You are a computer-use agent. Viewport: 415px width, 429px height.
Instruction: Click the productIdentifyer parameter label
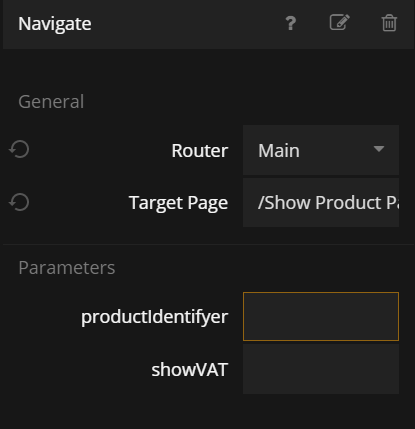155,317
